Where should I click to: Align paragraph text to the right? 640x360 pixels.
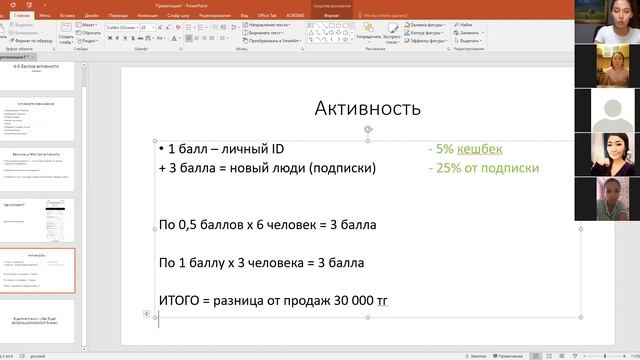[204, 38]
